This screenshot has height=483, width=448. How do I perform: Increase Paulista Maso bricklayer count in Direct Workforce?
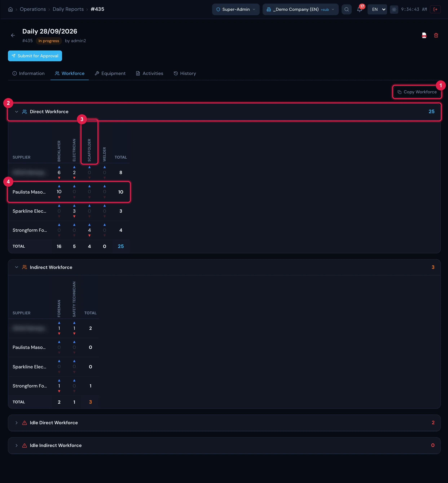click(59, 186)
